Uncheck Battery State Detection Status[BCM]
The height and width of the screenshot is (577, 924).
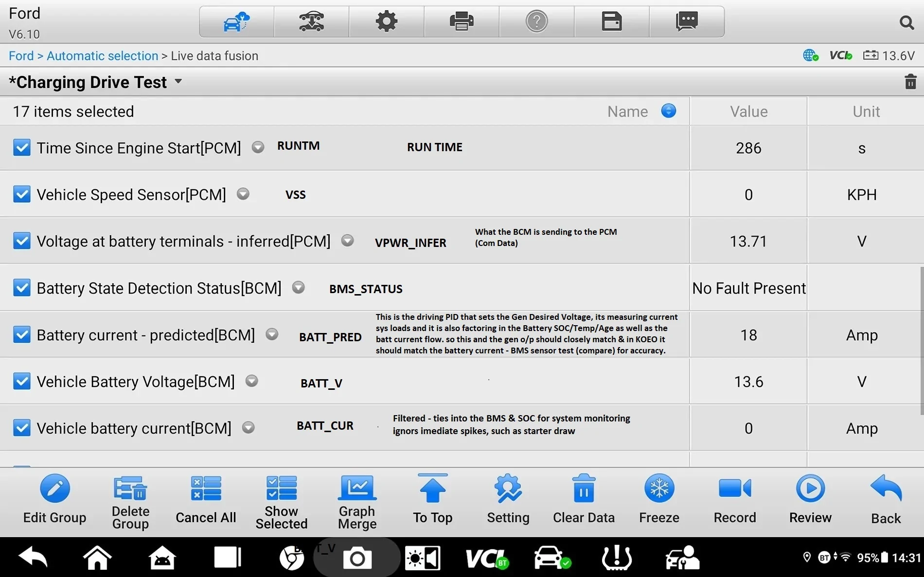[22, 288]
